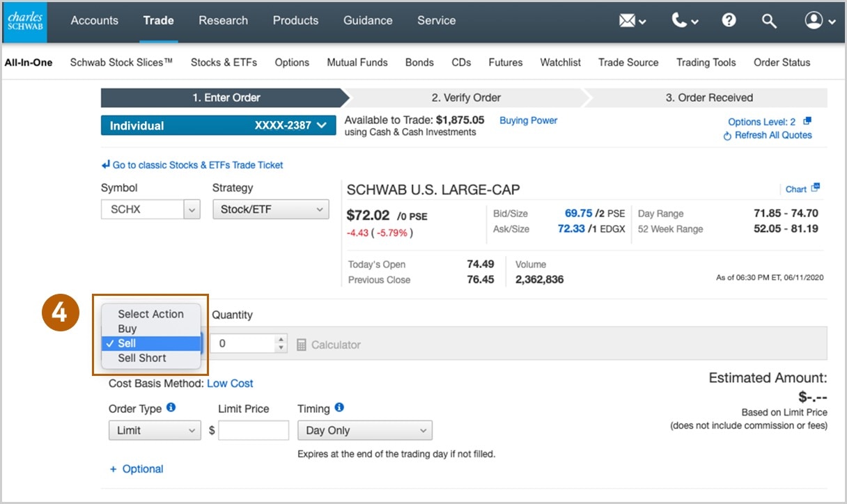
Task: Open the Products menu
Action: point(295,20)
